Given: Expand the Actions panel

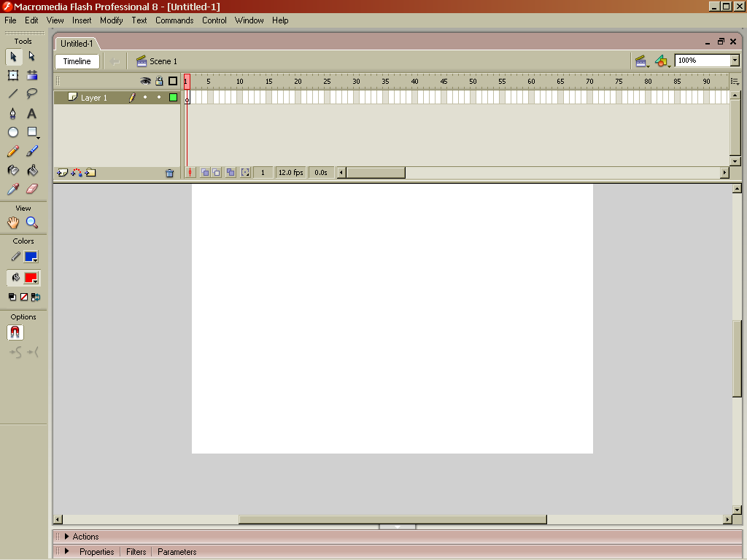Looking at the screenshot, I should (66, 537).
